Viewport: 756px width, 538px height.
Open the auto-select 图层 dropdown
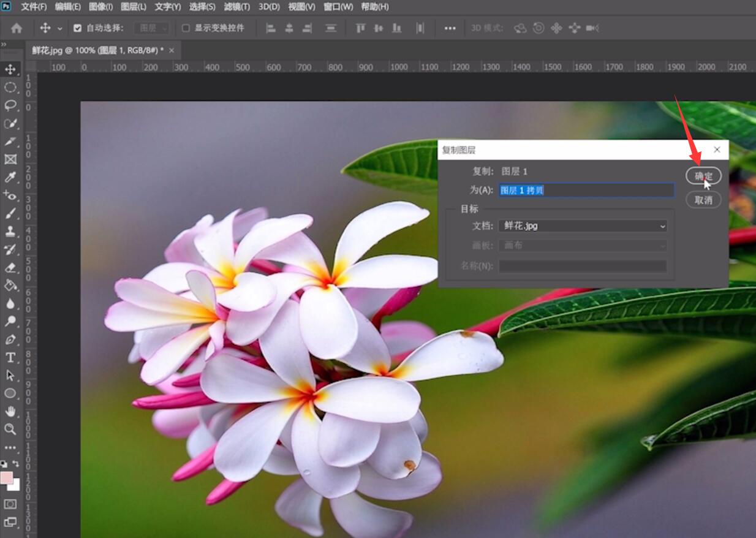pyautogui.click(x=152, y=28)
